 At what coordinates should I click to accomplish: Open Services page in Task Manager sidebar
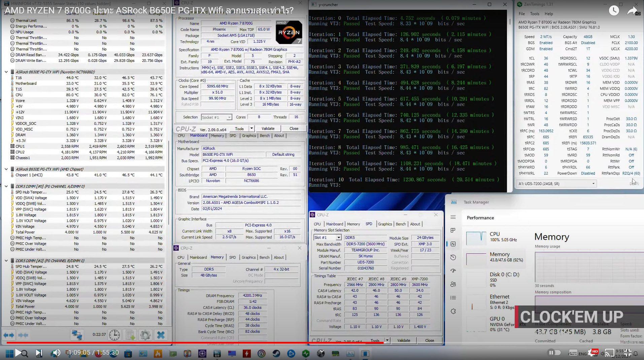click(453, 311)
